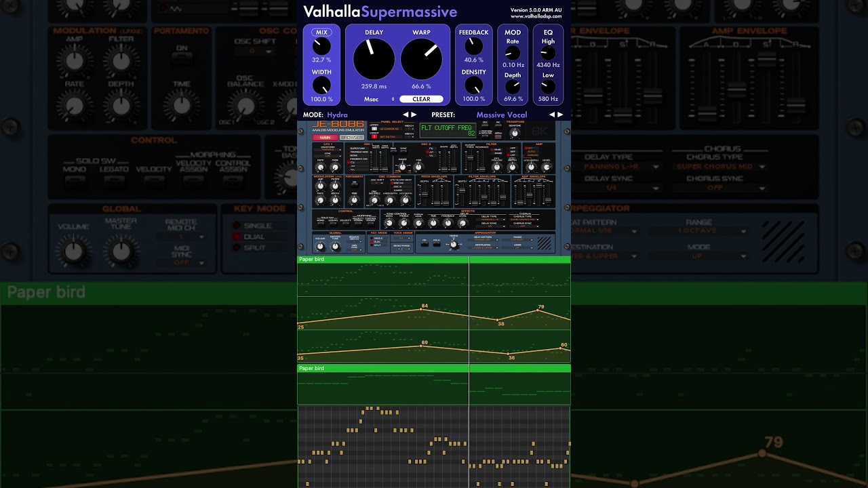Click the OSC 2 Fine knob
The image size is (868, 488).
[418, 167]
